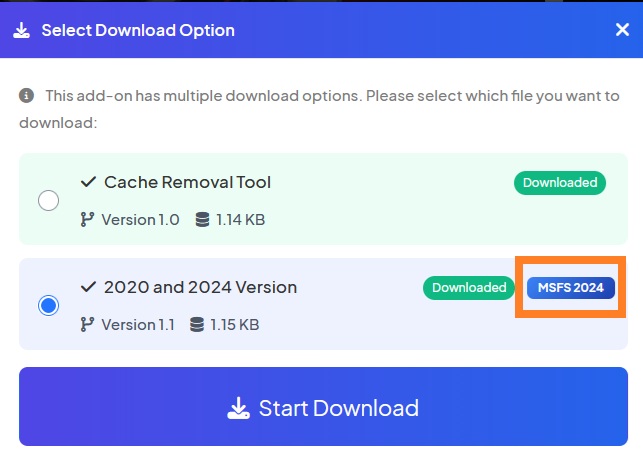Screen dimensions: 643x462
Task: Select the Cache Removal Tool radio button
Action: (x=48, y=200)
